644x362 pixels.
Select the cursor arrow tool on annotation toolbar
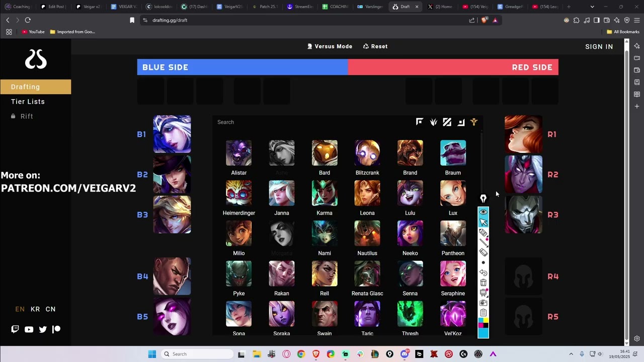[x=483, y=222]
